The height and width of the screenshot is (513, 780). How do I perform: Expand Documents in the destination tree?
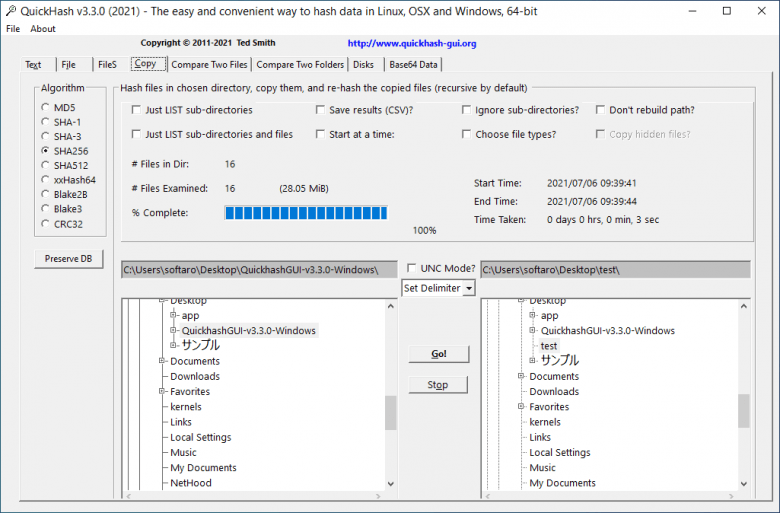tap(521, 376)
